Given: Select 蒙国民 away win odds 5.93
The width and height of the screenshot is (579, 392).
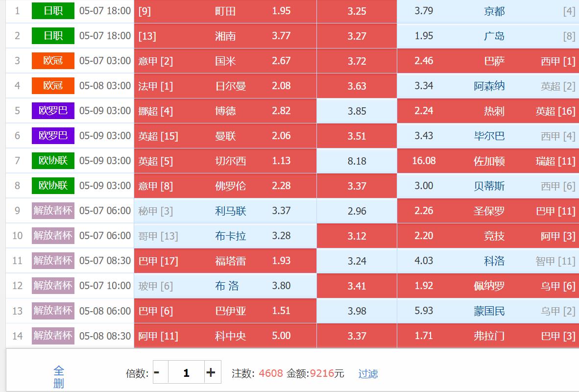Looking at the screenshot, I should pyautogui.click(x=487, y=311).
